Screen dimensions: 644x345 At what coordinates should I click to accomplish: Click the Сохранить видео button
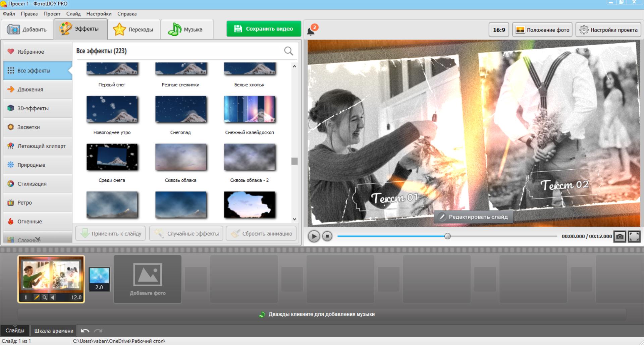(264, 29)
